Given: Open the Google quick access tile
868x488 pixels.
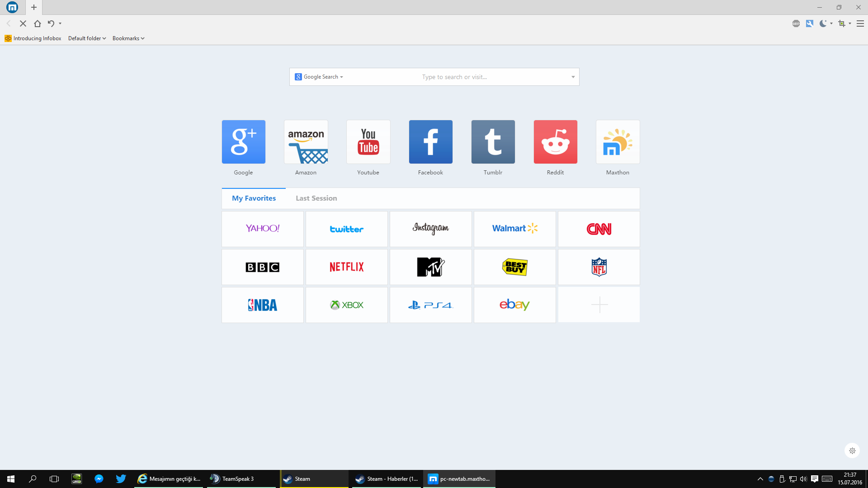Looking at the screenshot, I should pos(243,142).
